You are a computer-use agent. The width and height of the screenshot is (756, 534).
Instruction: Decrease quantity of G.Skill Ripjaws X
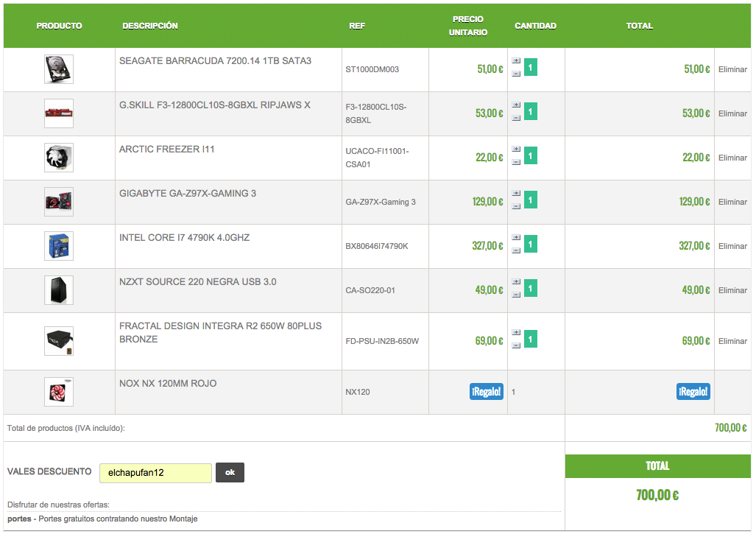pos(516,118)
